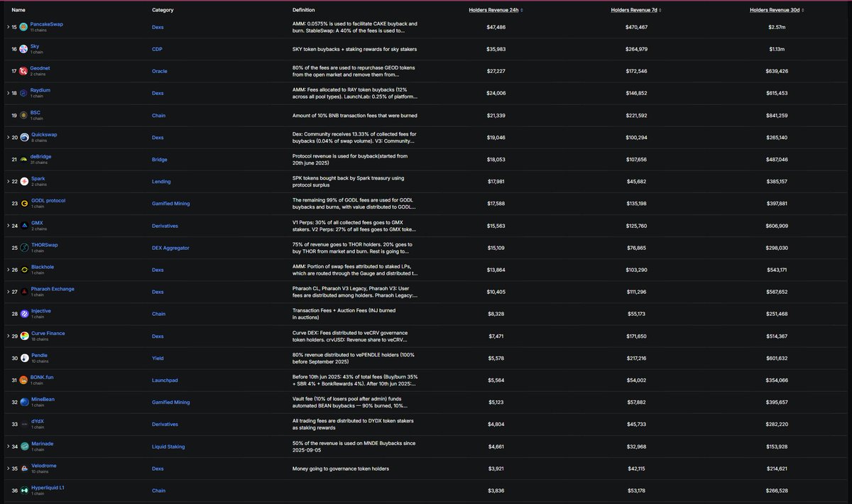Expand the Raydium row chevron

8,93
